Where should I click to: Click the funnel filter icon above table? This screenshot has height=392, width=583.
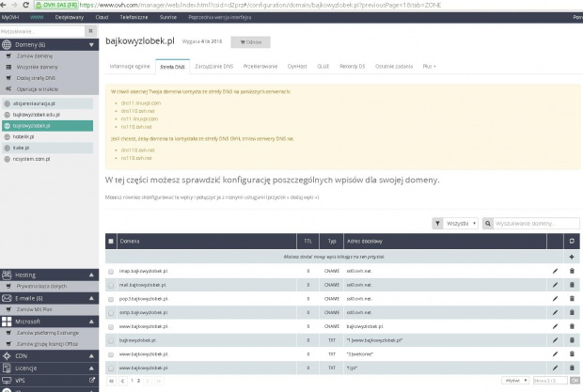pyautogui.click(x=438, y=224)
